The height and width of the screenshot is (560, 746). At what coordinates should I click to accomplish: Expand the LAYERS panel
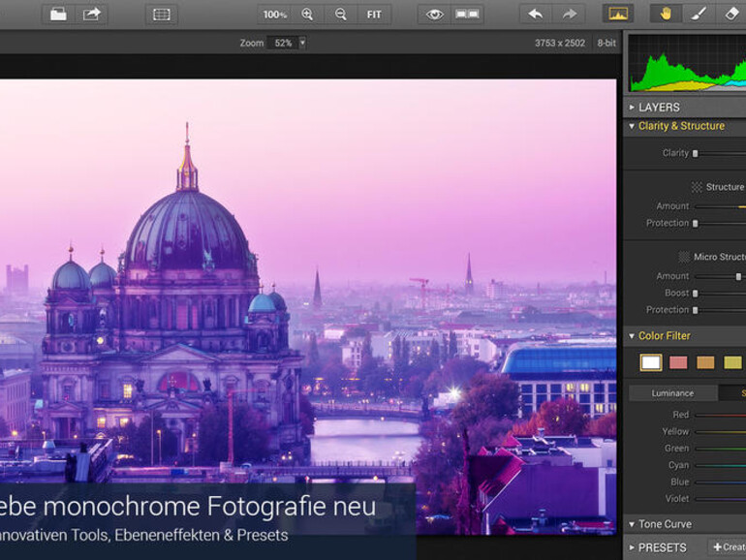(x=659, y=108)
